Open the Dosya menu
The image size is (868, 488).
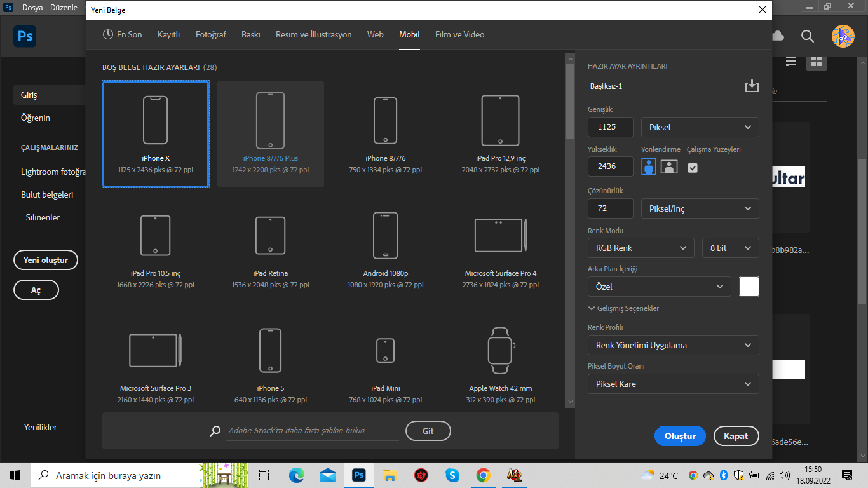point(33,8)
